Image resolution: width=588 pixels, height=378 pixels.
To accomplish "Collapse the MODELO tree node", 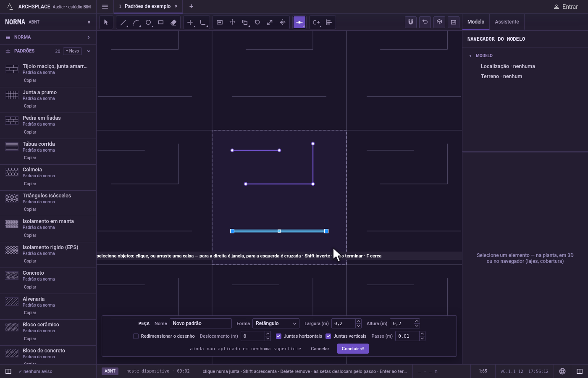I will (x=470, y=55).
